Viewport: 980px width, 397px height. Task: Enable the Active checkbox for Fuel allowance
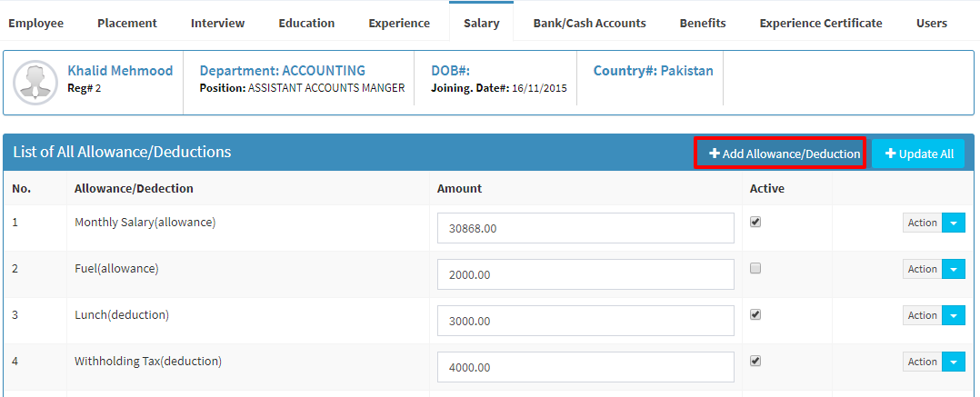click(x=755, y=268)
